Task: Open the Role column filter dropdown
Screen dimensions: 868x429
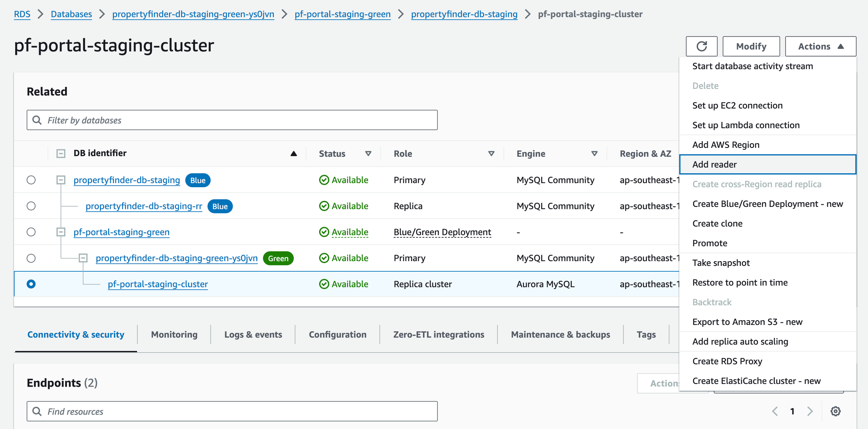Action: click(x=491, y=154)
